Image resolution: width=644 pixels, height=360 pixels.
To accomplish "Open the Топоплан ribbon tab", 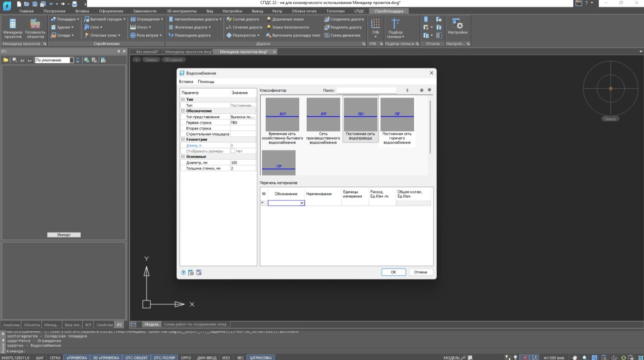I will point(335,11).
